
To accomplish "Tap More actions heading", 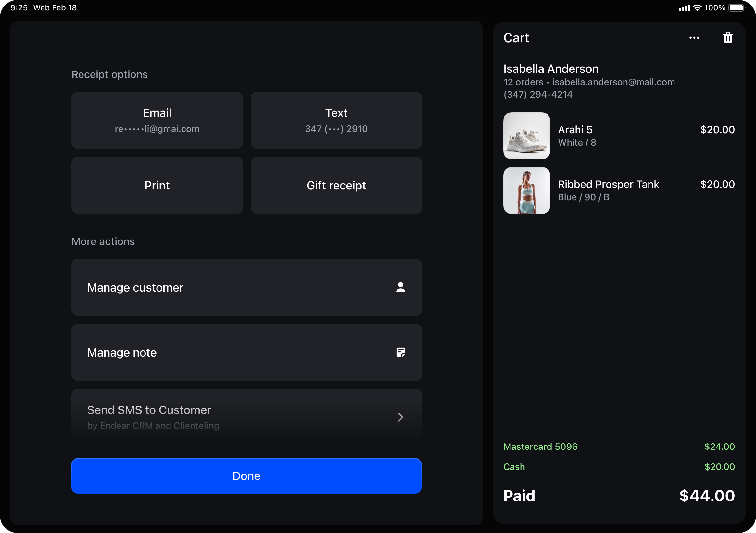I will pos(103,241).
